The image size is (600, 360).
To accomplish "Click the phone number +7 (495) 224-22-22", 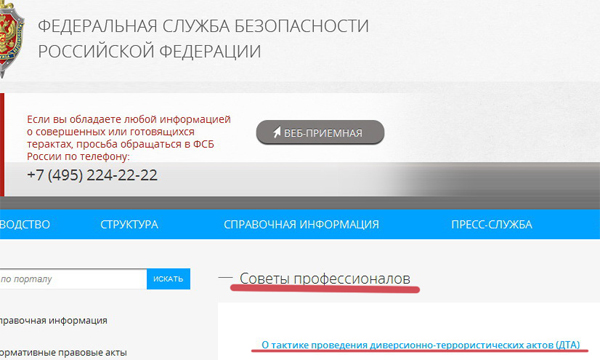I will 92,175.
